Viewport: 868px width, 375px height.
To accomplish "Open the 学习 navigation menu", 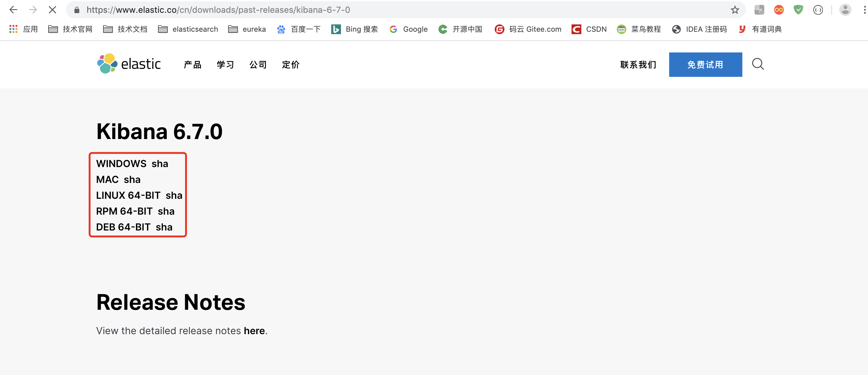I will pos(225,65).
